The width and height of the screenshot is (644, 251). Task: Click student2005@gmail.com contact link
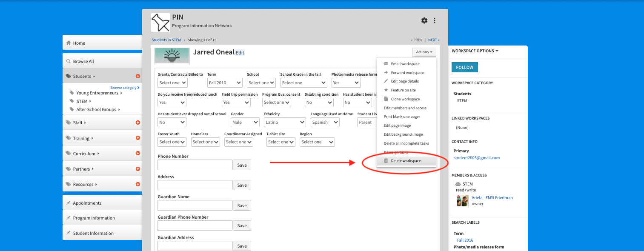pyautogui.click(x=477, y=158)
